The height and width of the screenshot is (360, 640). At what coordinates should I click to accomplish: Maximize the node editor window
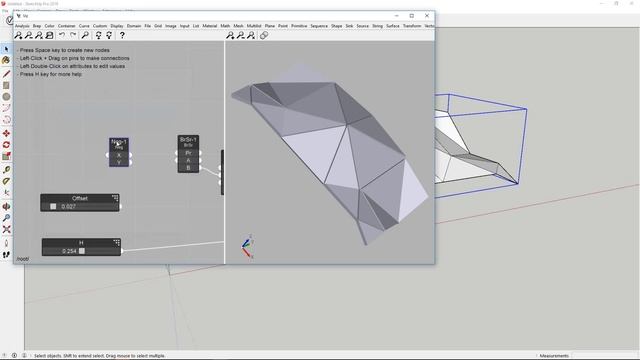point(411,16)
